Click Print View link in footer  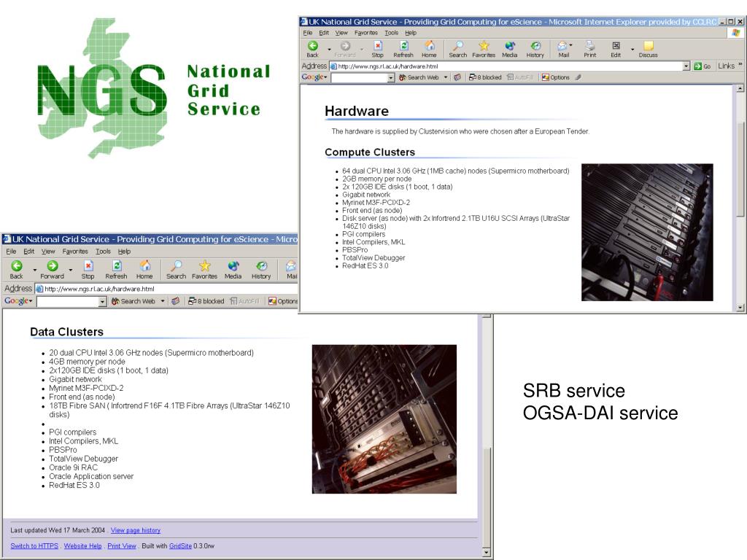pos(122,545)
